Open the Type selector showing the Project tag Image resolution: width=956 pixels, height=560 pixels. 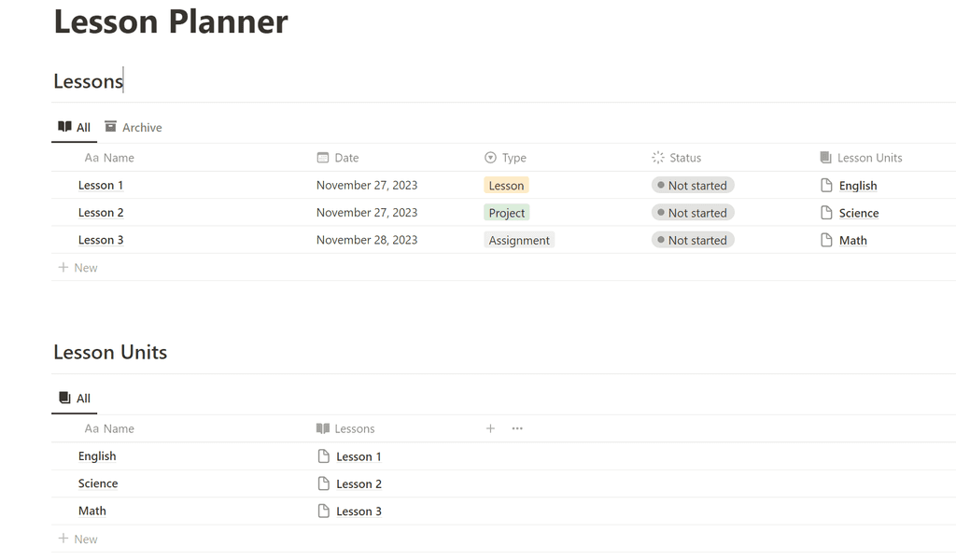[506, 212]
